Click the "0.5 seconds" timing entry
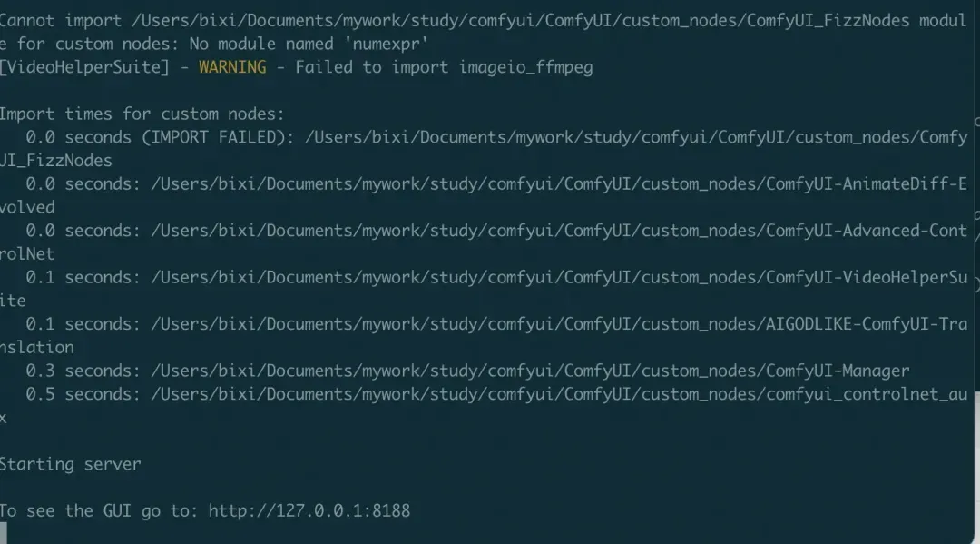Image resolution: width=980 pixels, height=544 pixels. click(x=83, y=394)
